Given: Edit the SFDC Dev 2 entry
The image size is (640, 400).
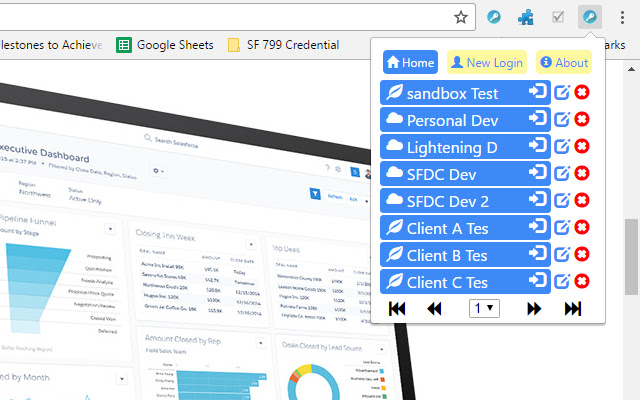Looking at the screenshot, I should (x=562, y=200).
